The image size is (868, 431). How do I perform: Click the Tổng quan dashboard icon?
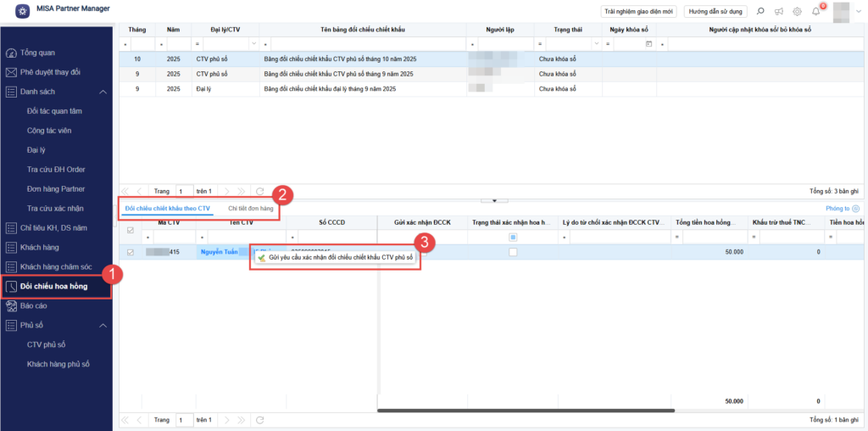(x=10, y=53)
